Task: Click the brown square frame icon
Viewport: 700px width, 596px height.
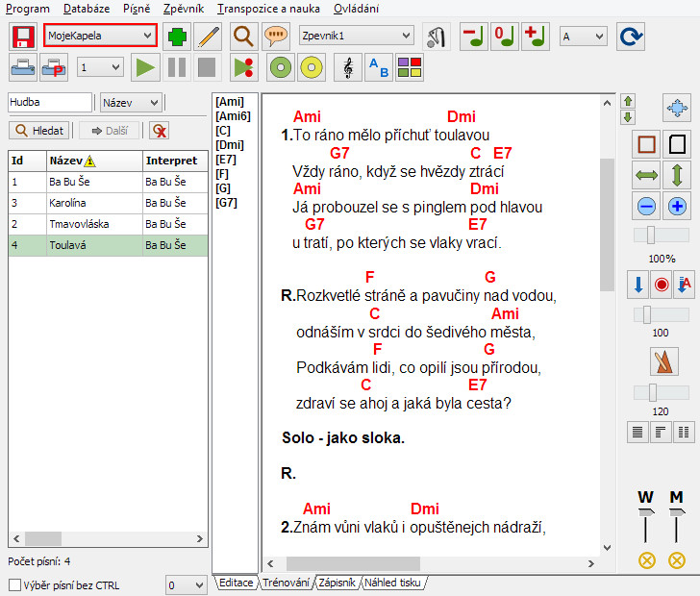Action: click(x=646, y=144)
